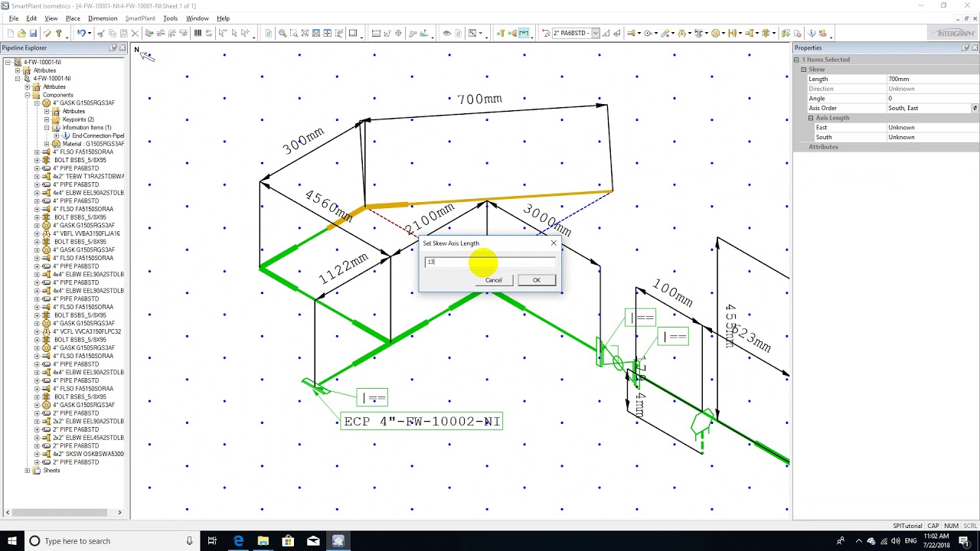Open the pipe spec PA6BSTD dropdown
Image resolution: width=980 pixels, height=551 pixels.
[x=595, y=33]
